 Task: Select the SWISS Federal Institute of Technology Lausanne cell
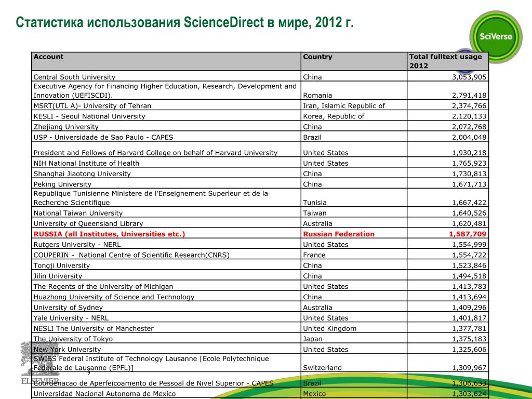coord(166,363)
